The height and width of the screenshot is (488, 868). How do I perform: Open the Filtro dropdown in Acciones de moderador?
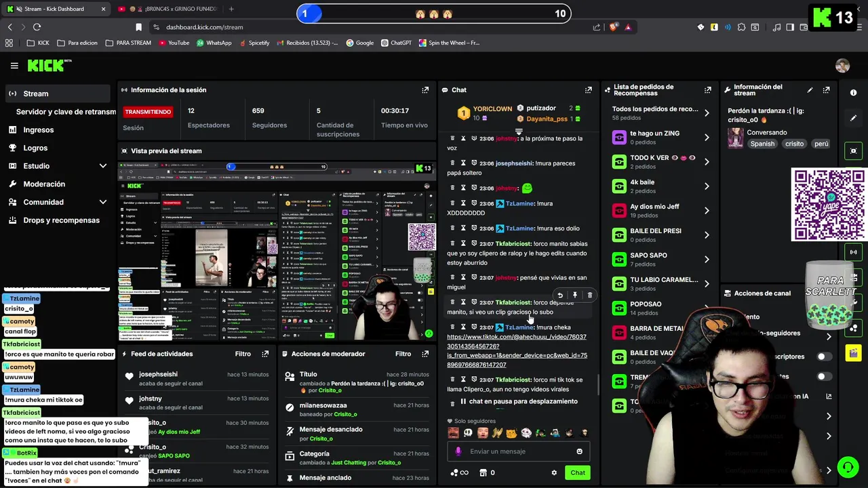[x=403, y=354]
